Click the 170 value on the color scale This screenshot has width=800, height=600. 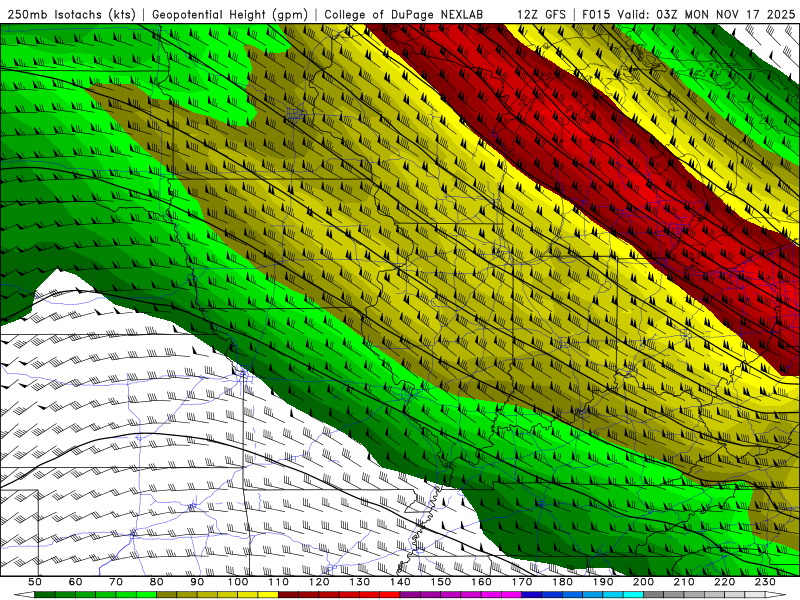tap(522, 582)
